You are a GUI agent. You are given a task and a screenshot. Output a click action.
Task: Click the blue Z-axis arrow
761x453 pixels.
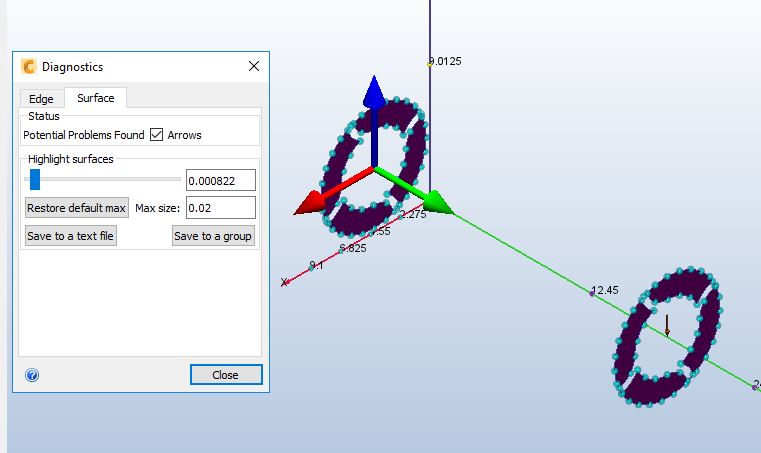click(x=374, y=121)
